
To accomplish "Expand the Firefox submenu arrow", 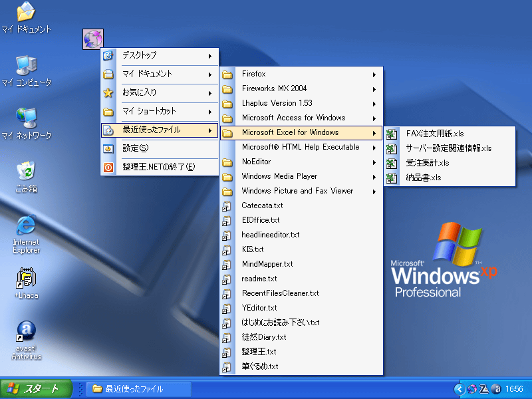I will (x=374, y=74).
